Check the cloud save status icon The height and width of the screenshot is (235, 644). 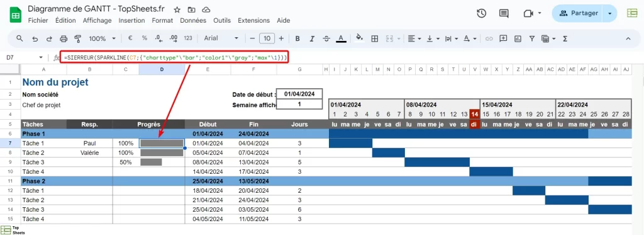[x=206, y=9]
